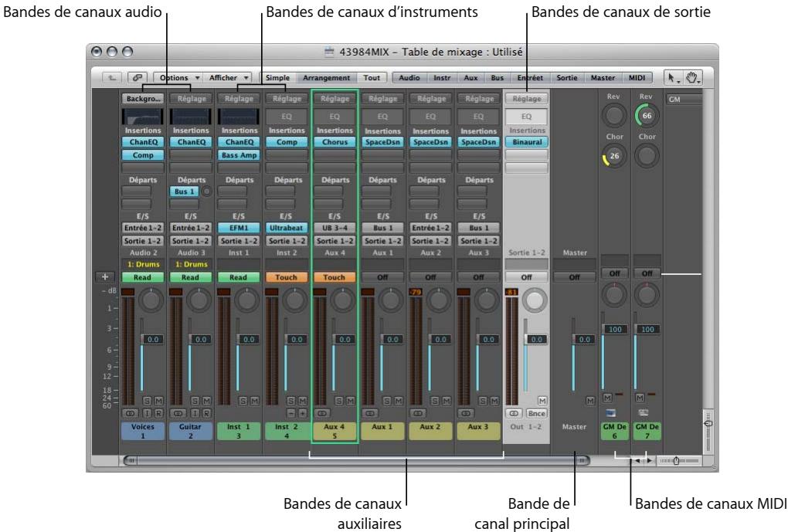The height and width of the screenshot is (532, 788).
Task: Click the minus button on Inst 2 channel
Action: [291, 413]
